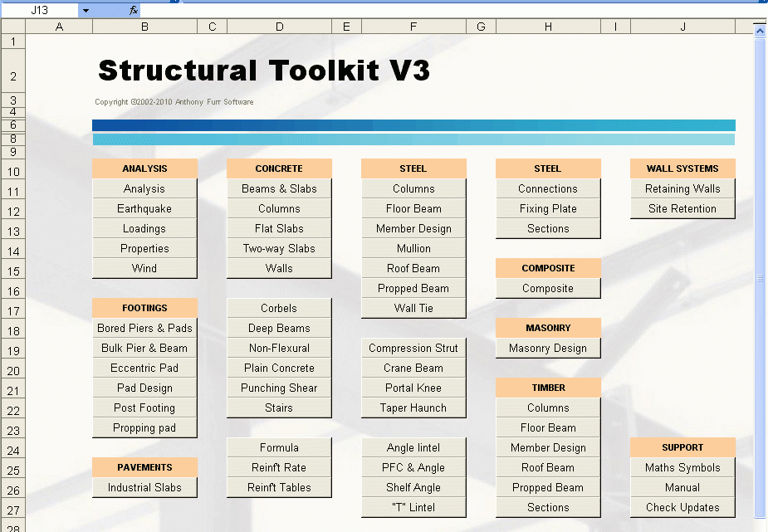The width and height of the screenshot is (768, 532).
Task: Click the Check Updates button
Action: (682, 508)
